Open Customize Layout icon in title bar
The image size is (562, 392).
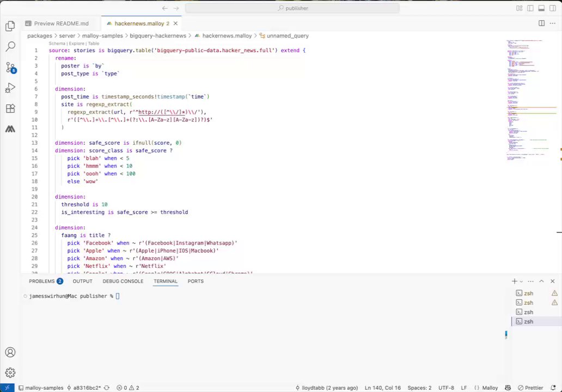click(x=520, y=8)
